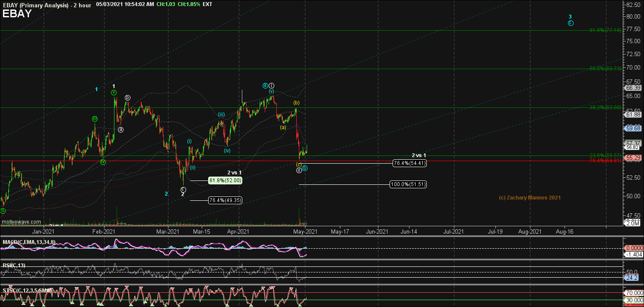
Task: Select the white circled b wave label
Action: point(127,98)
